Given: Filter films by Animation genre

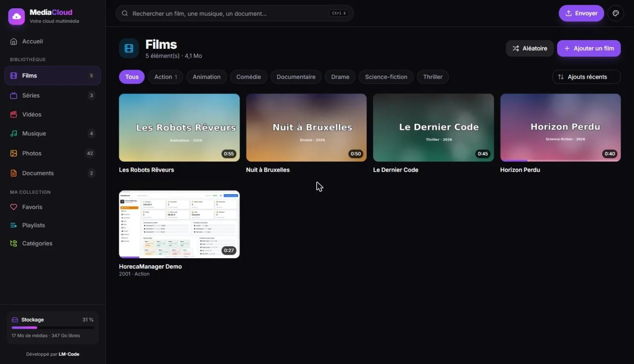Looking at the screenshot, I should pos(207,77).
